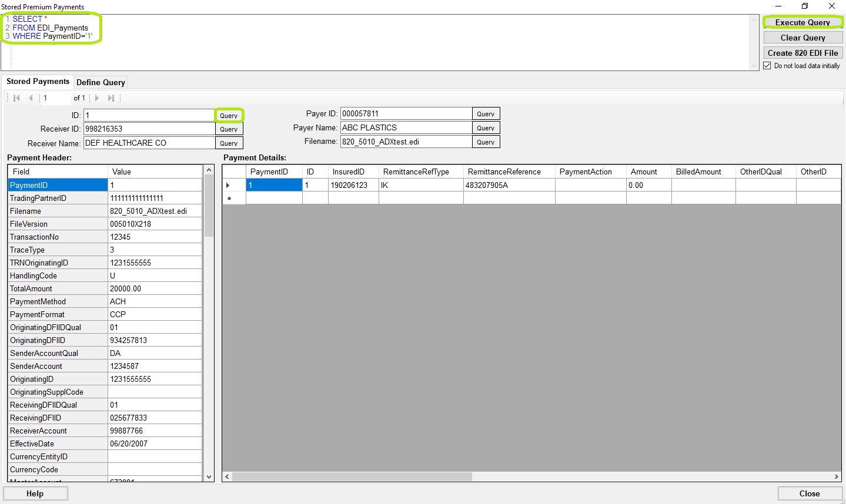Image resolution: width=846 pixels, height=504 pixels.
Task: Select row arrow indicator in Payment Details
Action: coord(229,185)
